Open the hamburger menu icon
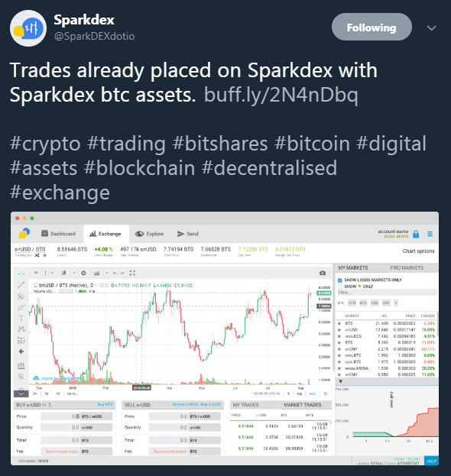This screenshot has width=451, height=476. 430,234
